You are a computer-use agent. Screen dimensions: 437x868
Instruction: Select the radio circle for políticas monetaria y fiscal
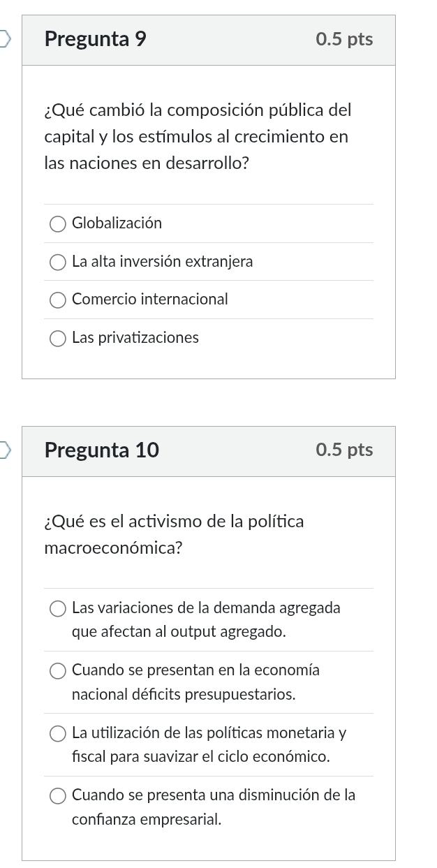tap(58, 733)
